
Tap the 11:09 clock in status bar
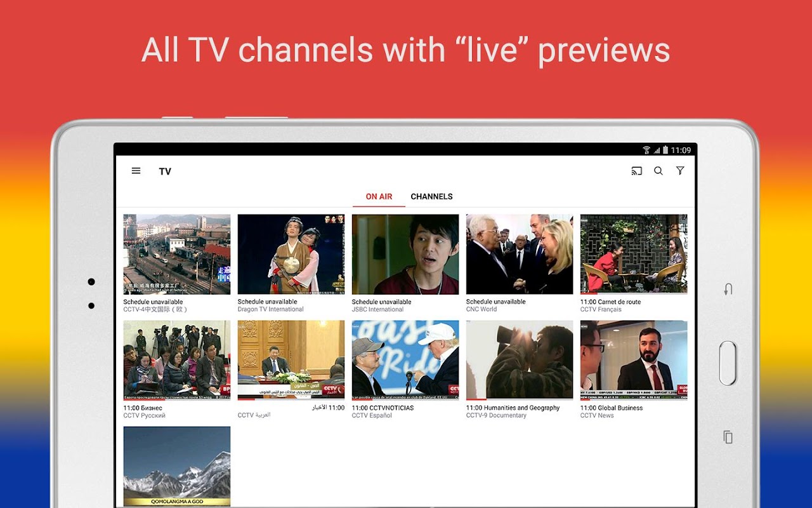point(681,150)
